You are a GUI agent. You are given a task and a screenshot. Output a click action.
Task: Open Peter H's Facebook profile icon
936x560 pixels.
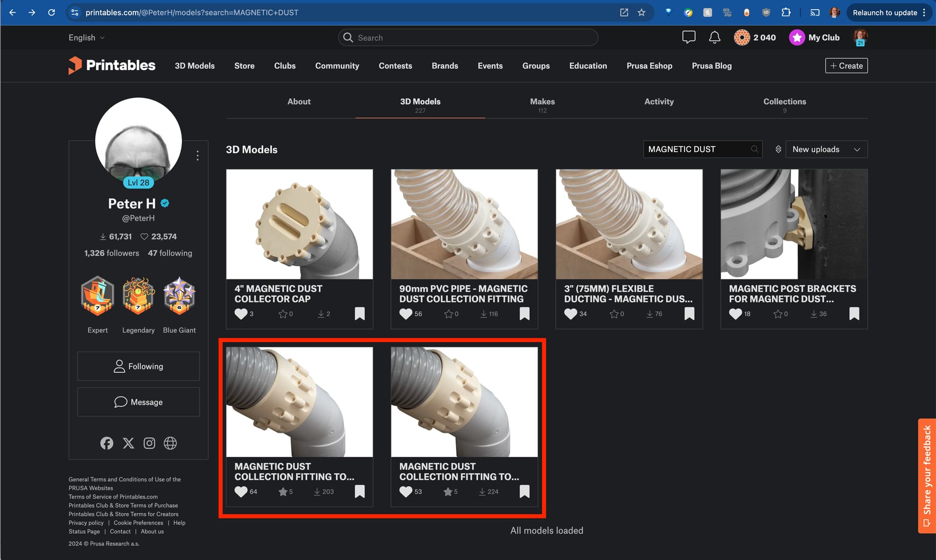tap(107, 443)
